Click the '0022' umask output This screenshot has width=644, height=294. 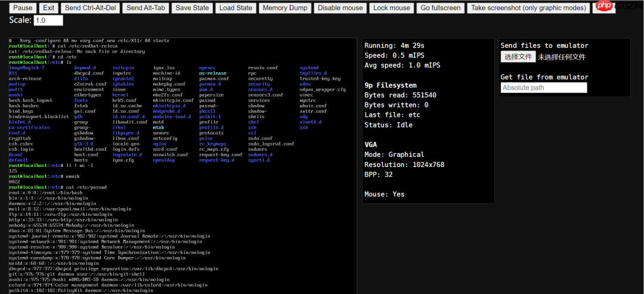click(x=14, y=181)
